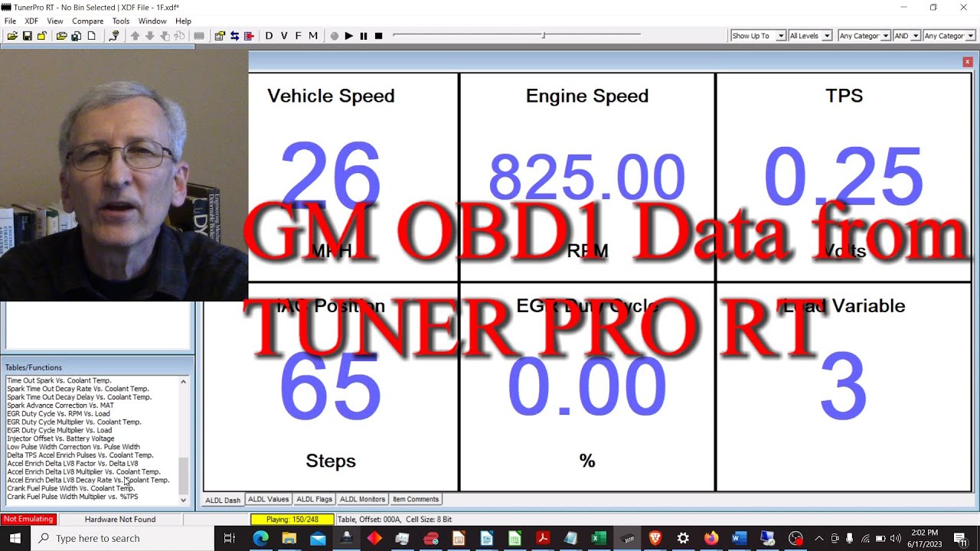The height and width of the screenshot is (551, 980).
Task: Open the XDF menu
Action: tap(31, 21)
